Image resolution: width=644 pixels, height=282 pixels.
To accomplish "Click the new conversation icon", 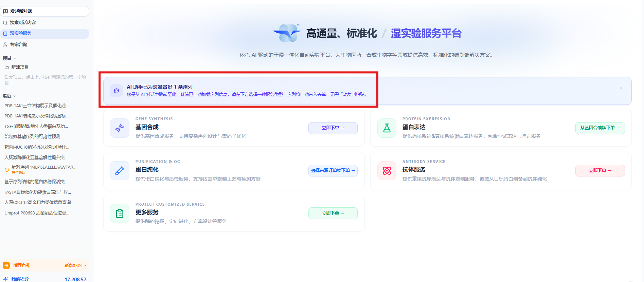I will click(5, 11).
